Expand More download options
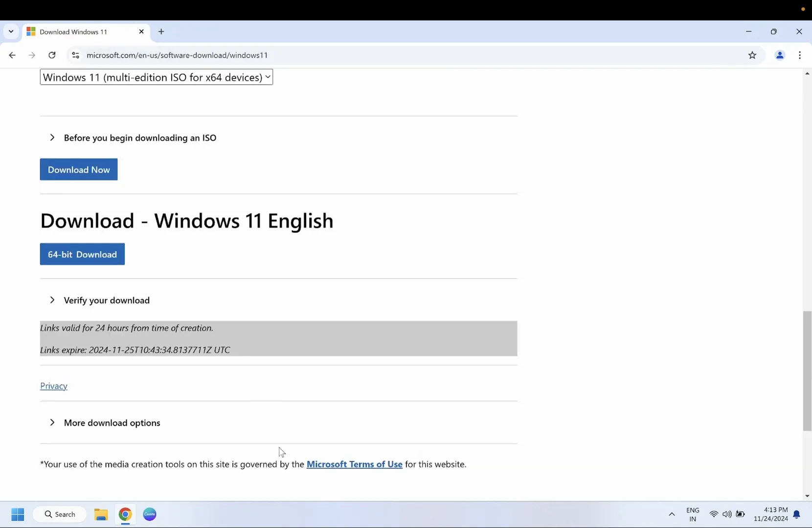The height and width of the screenshot is (528, 812). pos(112,423)
